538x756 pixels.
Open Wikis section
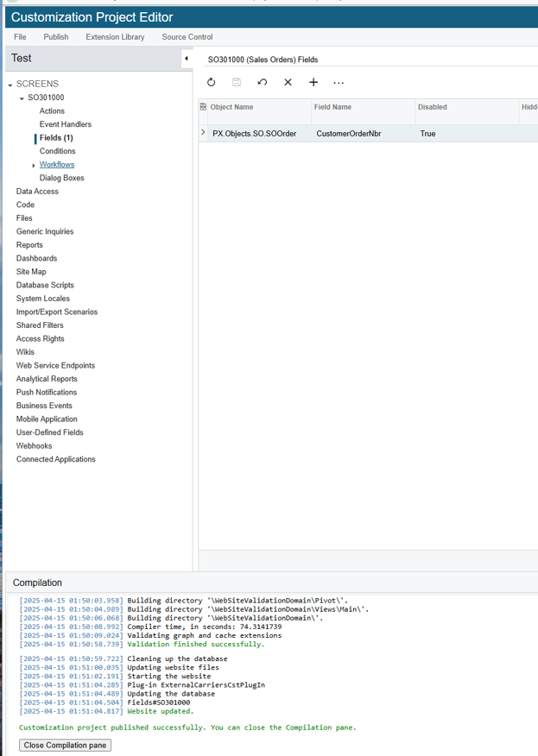click(x=25, y=352)
